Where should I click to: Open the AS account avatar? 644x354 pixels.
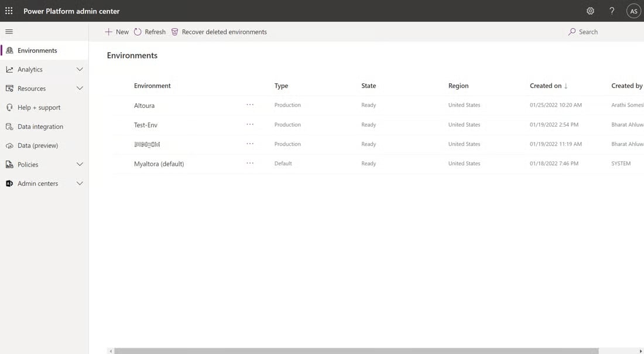(633, 11)
